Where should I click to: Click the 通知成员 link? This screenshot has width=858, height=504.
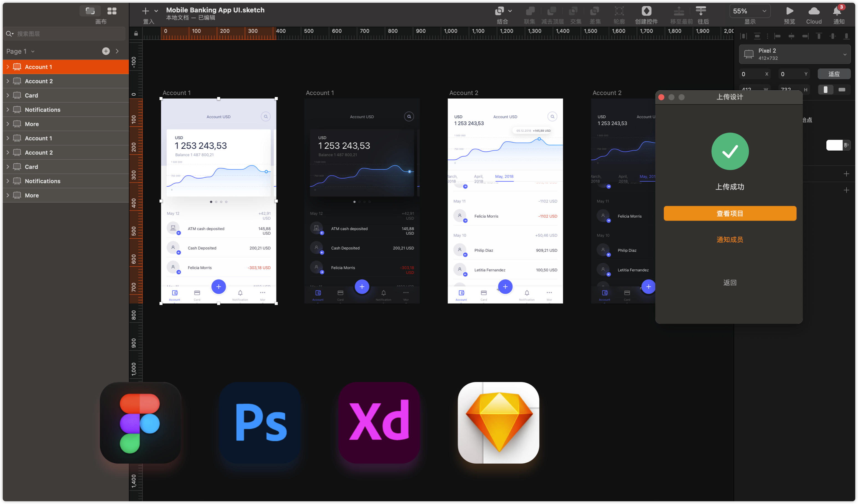[730, 240]
